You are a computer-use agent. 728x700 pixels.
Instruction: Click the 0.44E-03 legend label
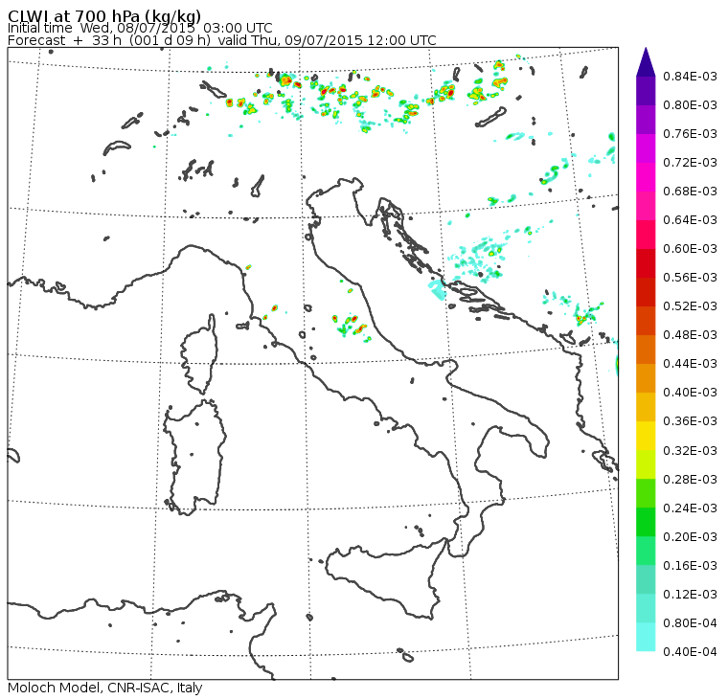(690, 364)
